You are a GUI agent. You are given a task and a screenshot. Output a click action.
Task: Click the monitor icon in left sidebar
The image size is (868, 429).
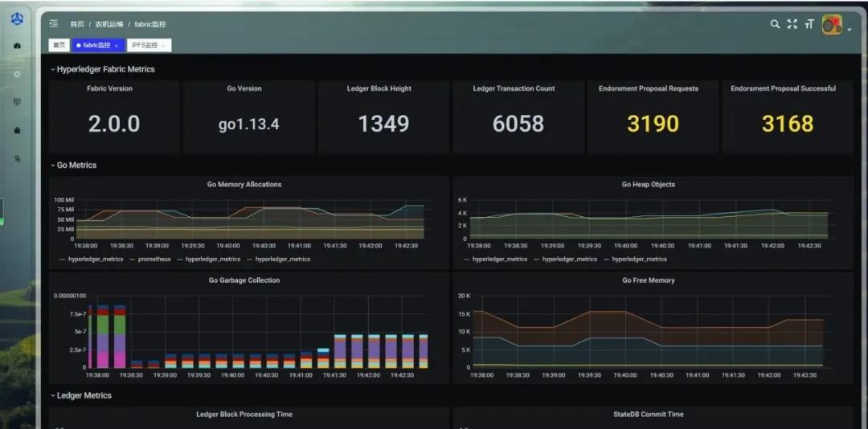coord(17,102)
